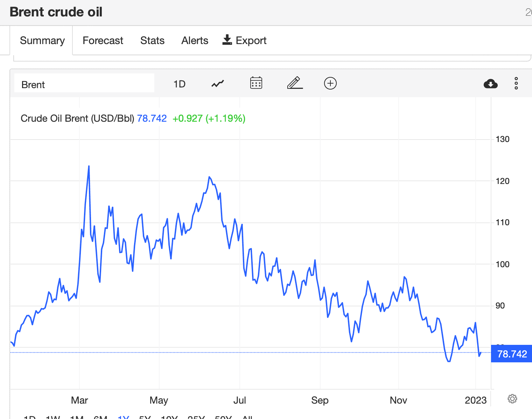Click the Export download icon
The image size is (532, 419).
(227, 40)
